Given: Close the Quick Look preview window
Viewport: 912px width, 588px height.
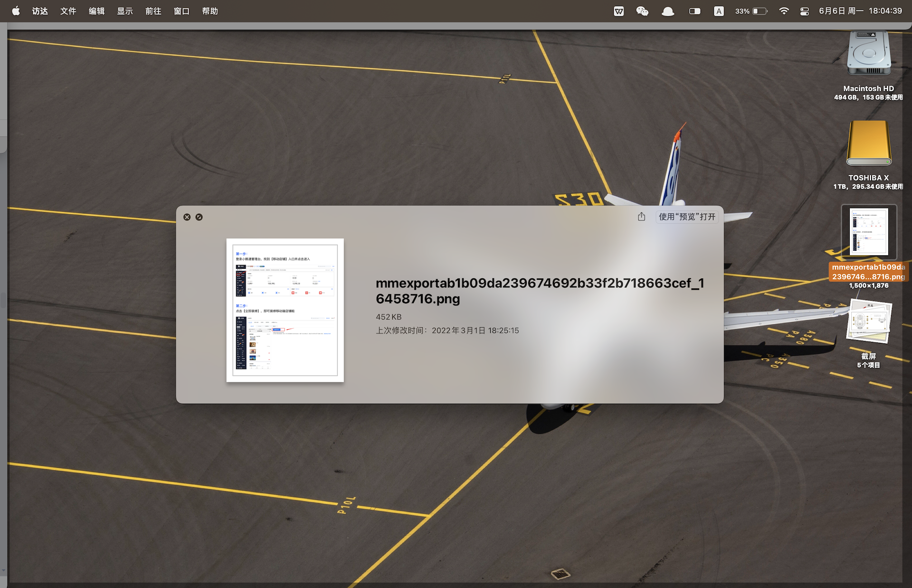Looking at the screenshot, I should [x=187, y=217].
